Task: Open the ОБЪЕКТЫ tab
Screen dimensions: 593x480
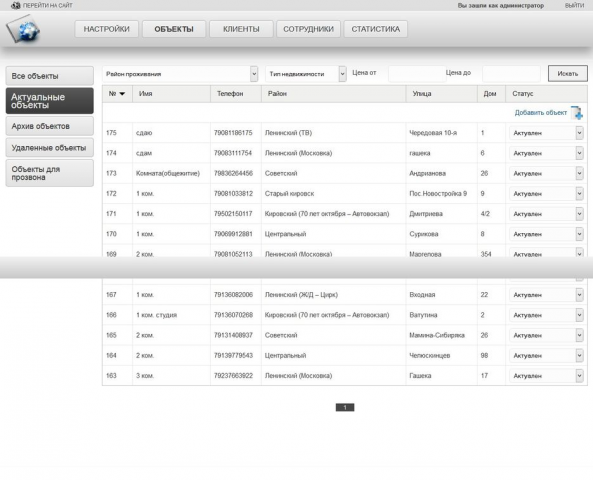Action: point(174,29)
